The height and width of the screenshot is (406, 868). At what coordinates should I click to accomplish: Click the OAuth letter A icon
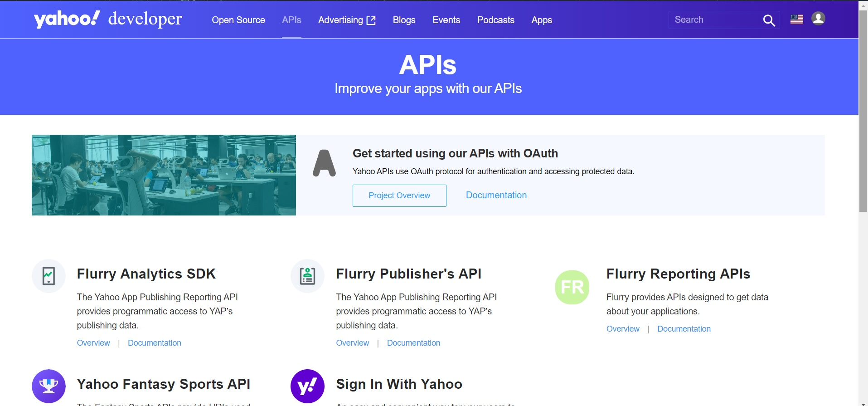click(x=324, y=163)
